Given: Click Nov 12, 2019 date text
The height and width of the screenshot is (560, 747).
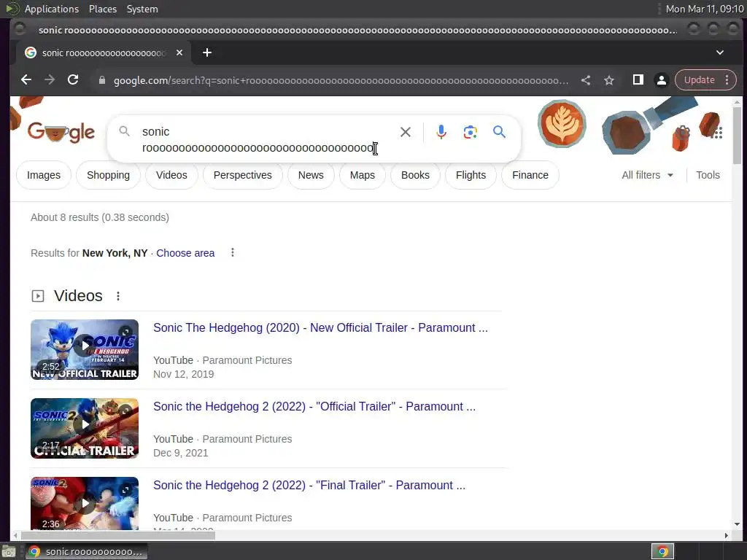Looking at the screenshot, I should coord(183,374).
